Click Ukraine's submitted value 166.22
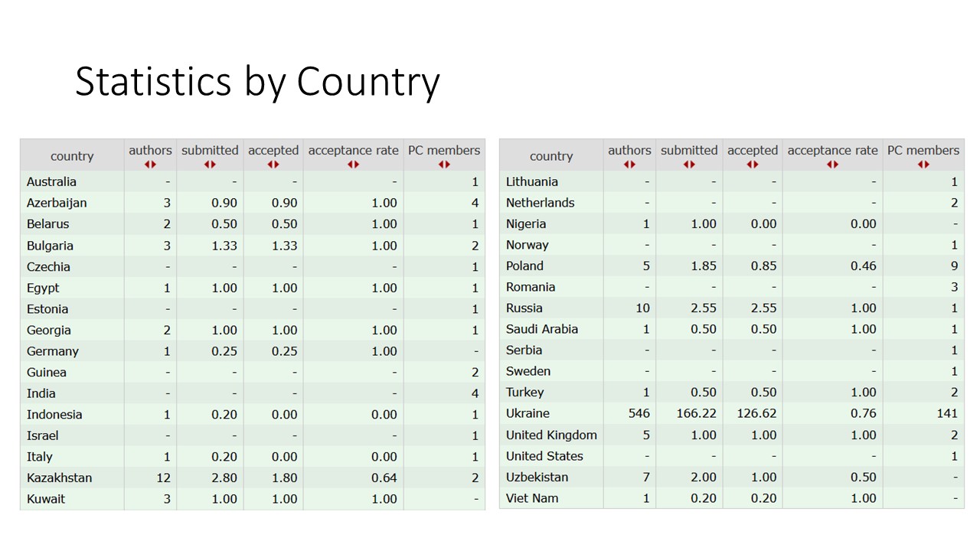Image resolution: width=980 pixels, height=551 pixels. coord(697,413)
